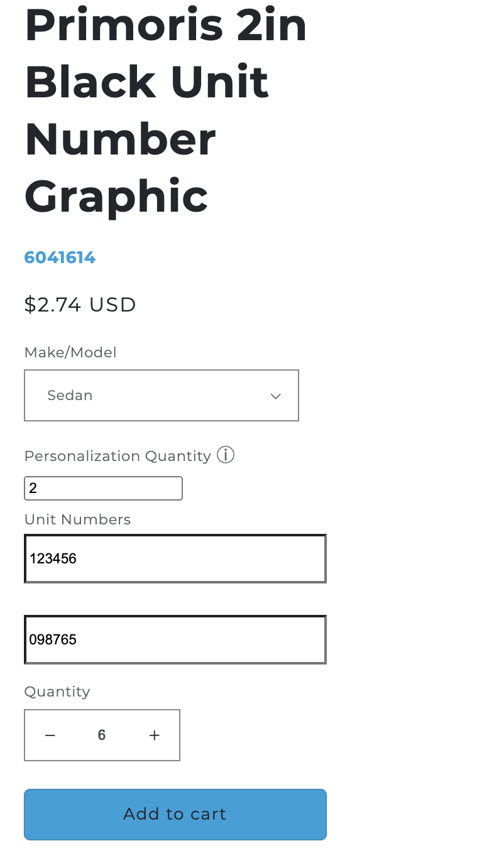Click the unit number field containing 123456

(175, 558)
